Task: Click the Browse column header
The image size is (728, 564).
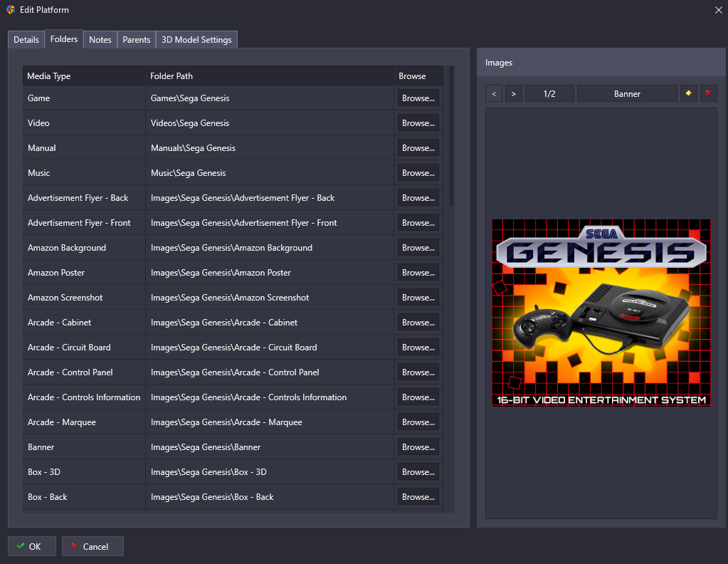Action: pyautogui.click(x=418, y=75)
